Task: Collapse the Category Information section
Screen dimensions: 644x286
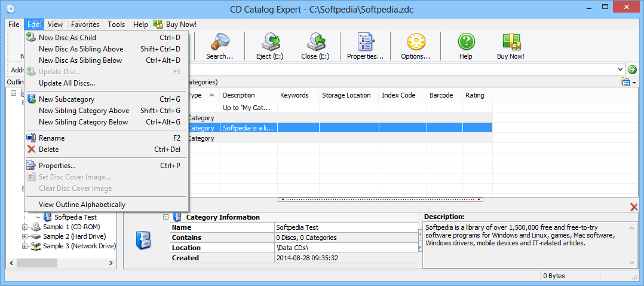Action: [x=166, y=217]
